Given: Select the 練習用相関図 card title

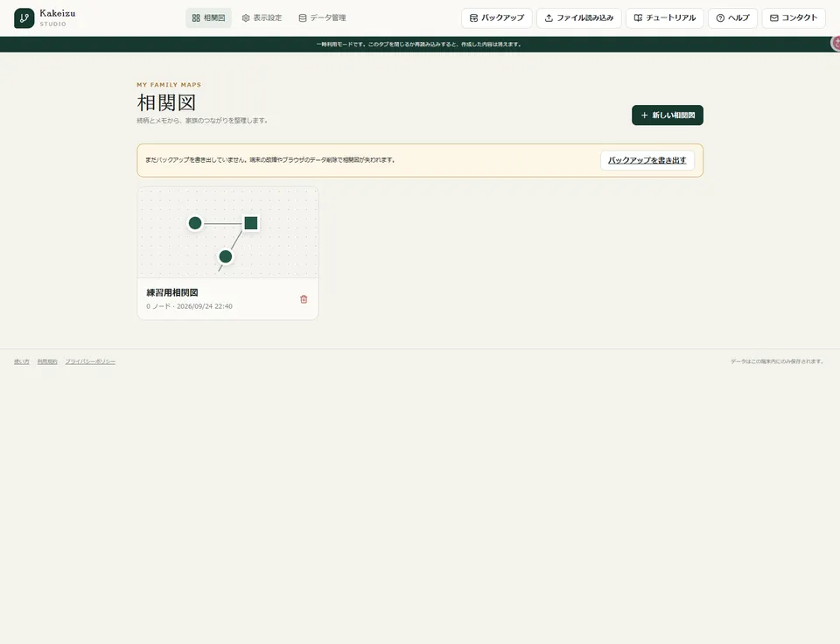Looking at the screenshot, I should click(172, 292).
